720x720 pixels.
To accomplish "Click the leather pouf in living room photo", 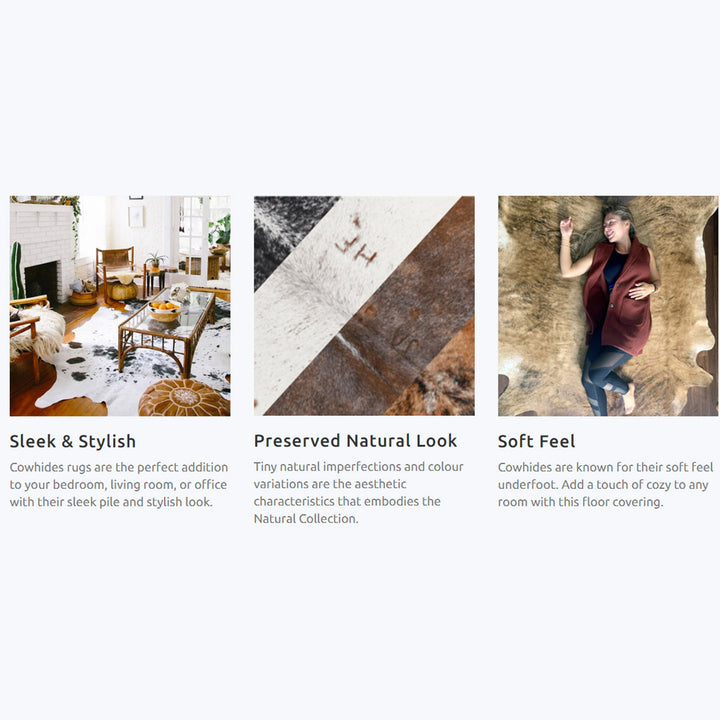I will [x=184, y=398].
